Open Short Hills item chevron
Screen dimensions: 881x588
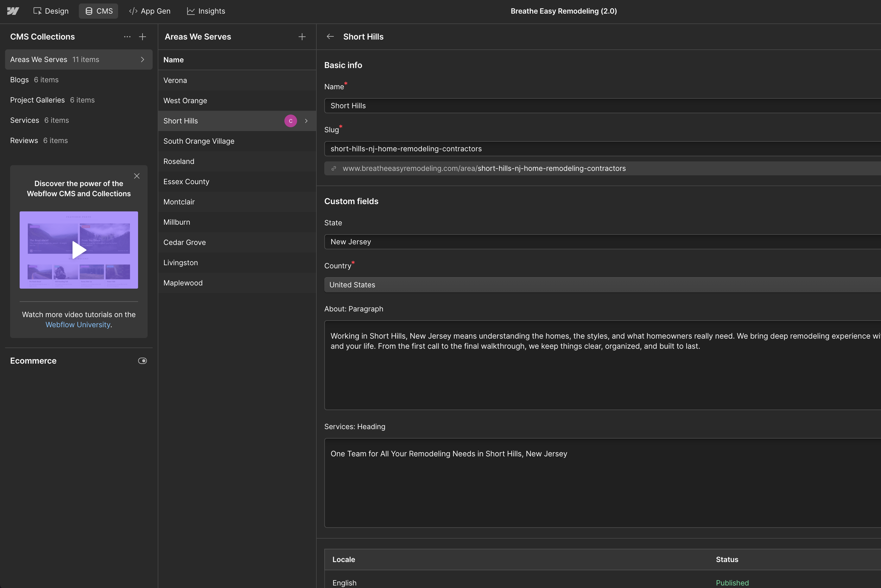pyautogui.click(x=306, y=121)
